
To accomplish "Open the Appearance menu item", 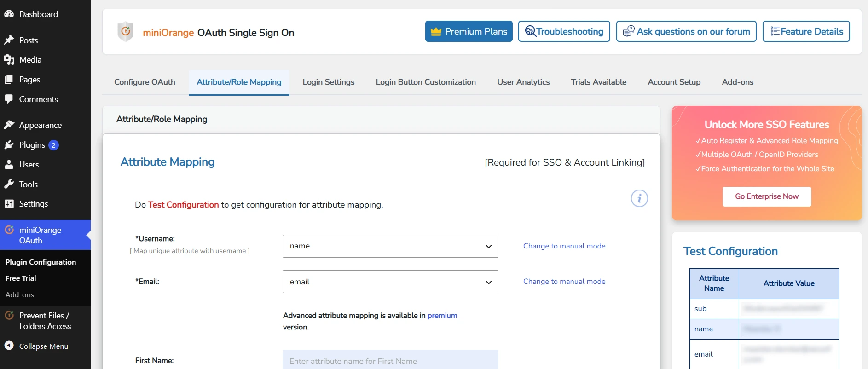I will [45, 125].
